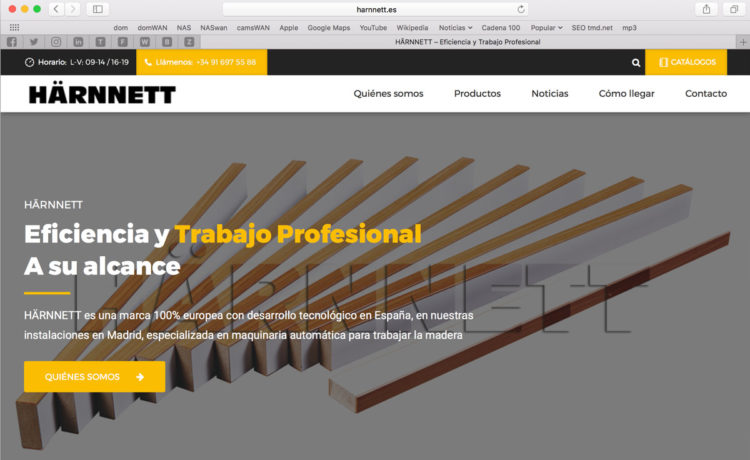Select the HÄRNNETT – Eficiencia y Trabajo Profesional tab
The width and height of the screenshot is (750, 460).
pos(468,42)
